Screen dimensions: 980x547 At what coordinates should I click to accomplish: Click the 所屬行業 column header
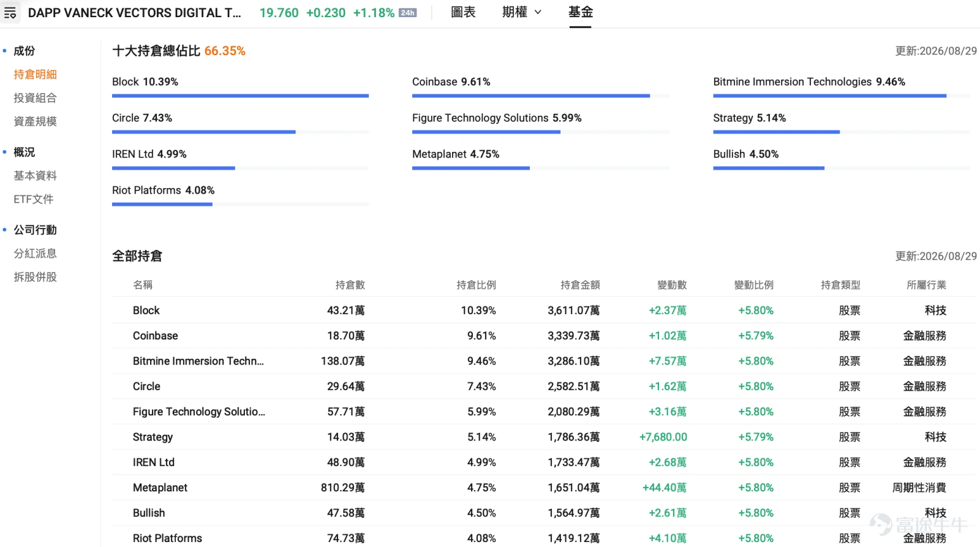[926, 285]
